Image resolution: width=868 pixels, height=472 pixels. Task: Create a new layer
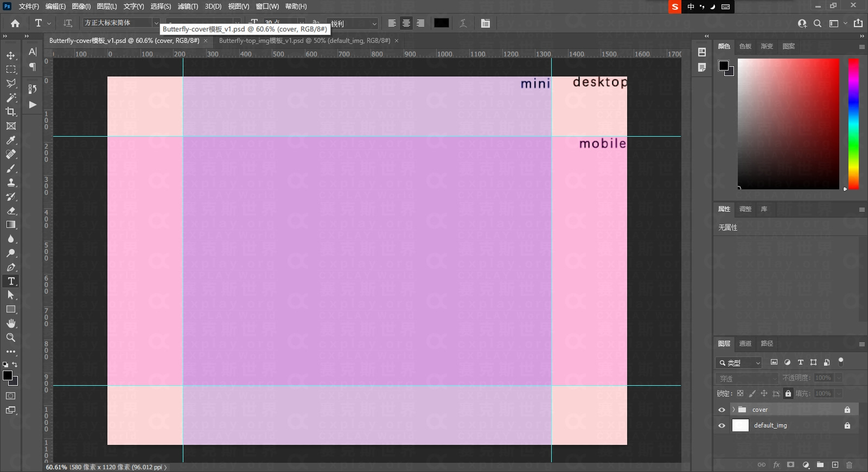835,465
